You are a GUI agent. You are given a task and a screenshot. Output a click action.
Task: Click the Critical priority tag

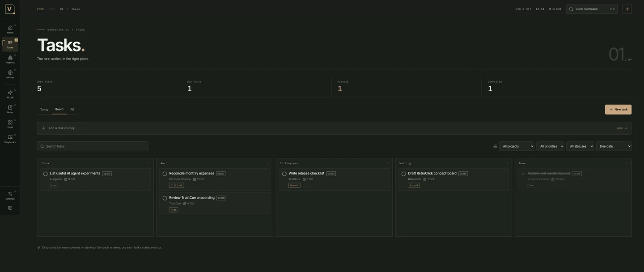point(176,185)
